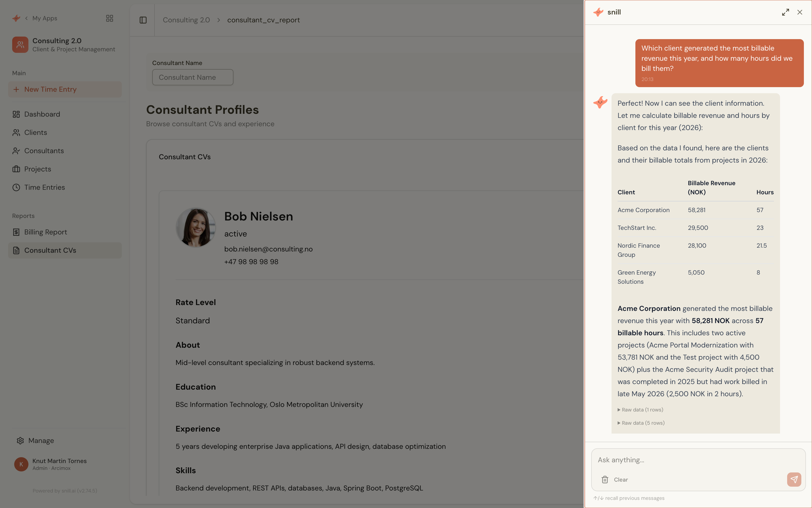812x508 pixels.
Task: Click the Manage gear icon
Action: point(20,440)
